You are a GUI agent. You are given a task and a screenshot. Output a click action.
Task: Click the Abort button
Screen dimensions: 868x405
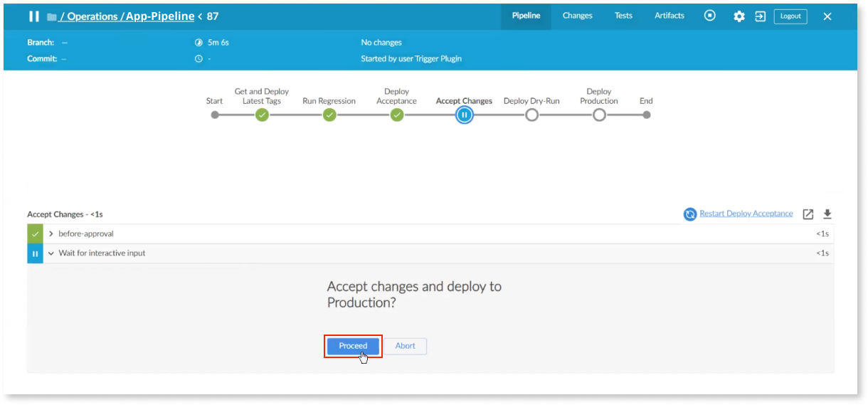click(x=406, y=346)
